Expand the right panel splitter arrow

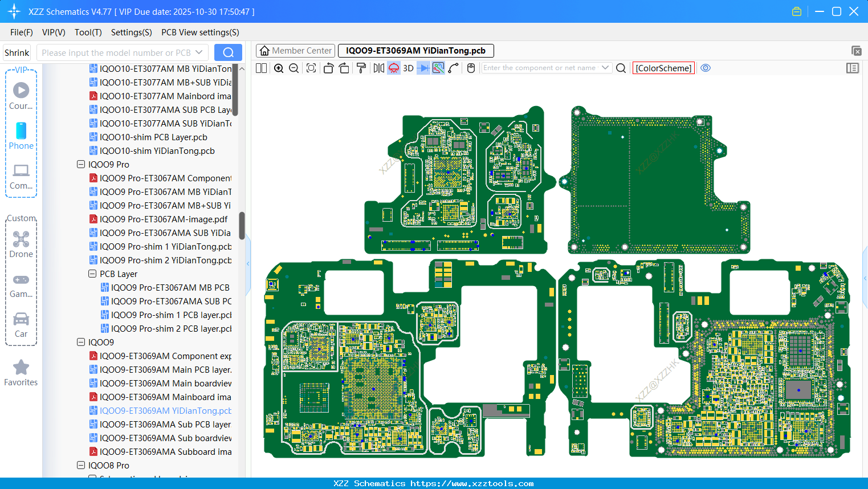(x=865, y=278)
